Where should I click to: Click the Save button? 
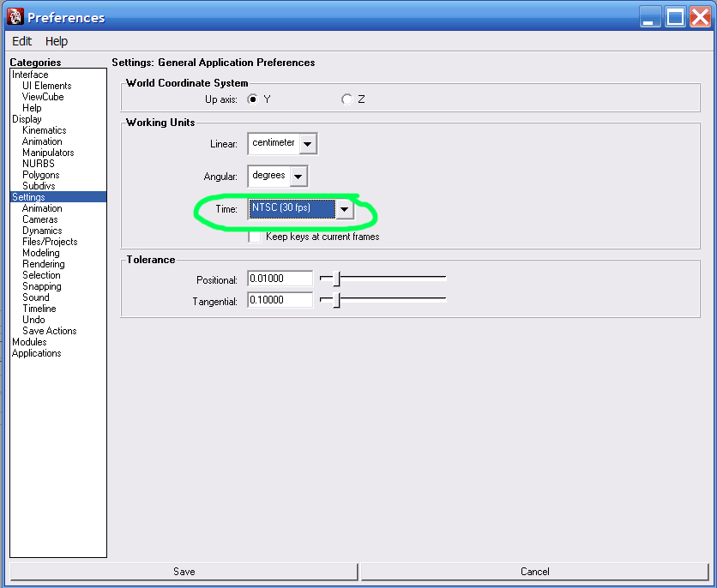pos(184,572)
